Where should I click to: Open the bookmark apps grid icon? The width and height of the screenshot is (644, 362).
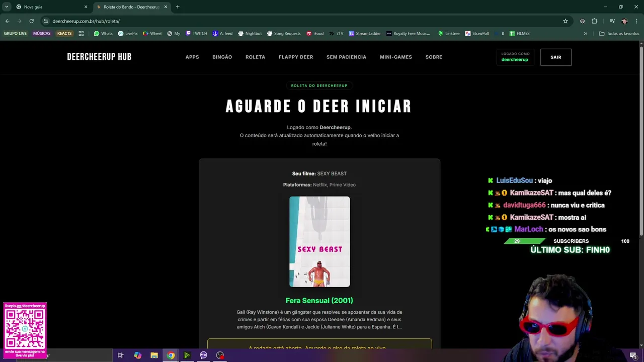pyautogui.click(x=81, y=34)
